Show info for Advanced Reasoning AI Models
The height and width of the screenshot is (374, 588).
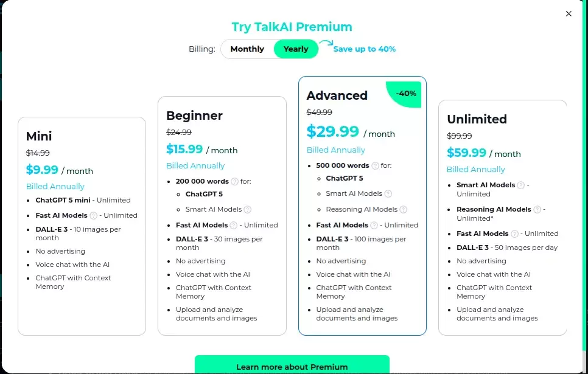pos(404,209)
